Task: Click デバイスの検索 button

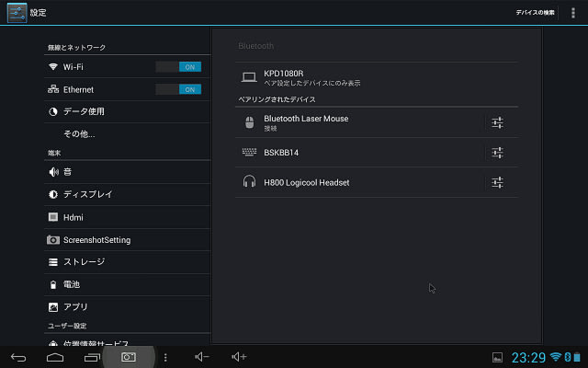Action: pyautogui.click(x=535, y=13)
